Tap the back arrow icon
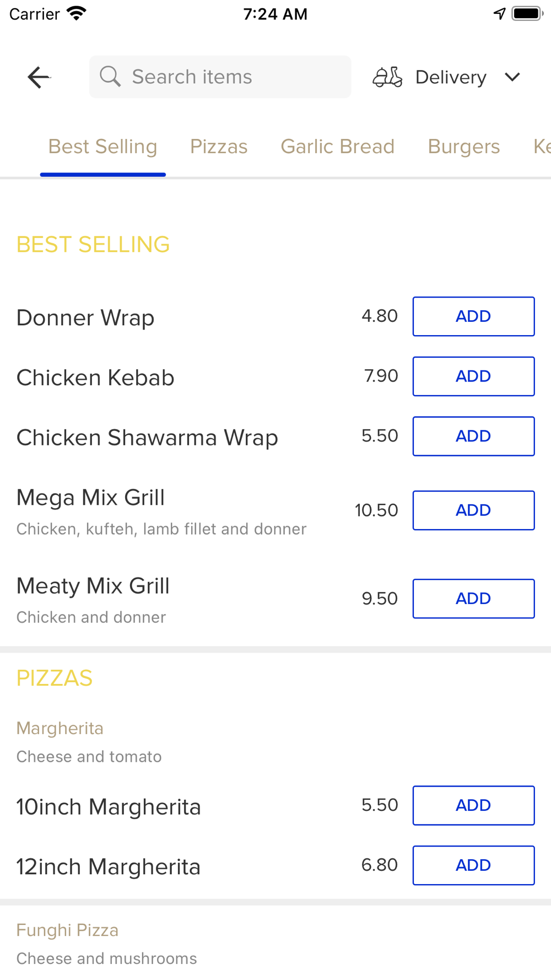This screenshot has height=980, width=551. coord(39,77)
